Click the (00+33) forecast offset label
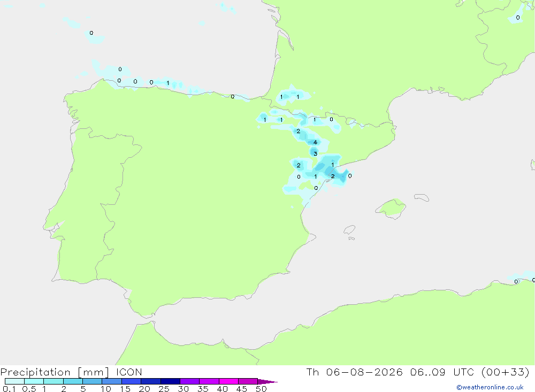The height and width of the screenshot is (392, 535). [x=506, y=372]
